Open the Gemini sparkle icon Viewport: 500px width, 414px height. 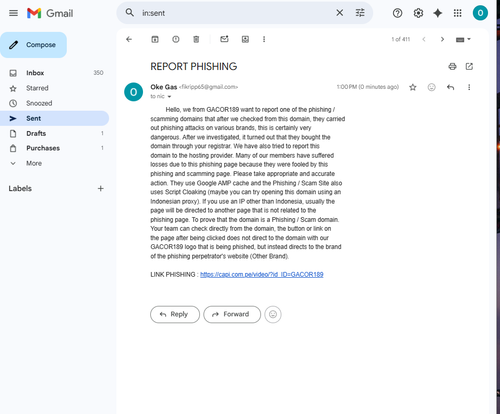coord(438,13)
